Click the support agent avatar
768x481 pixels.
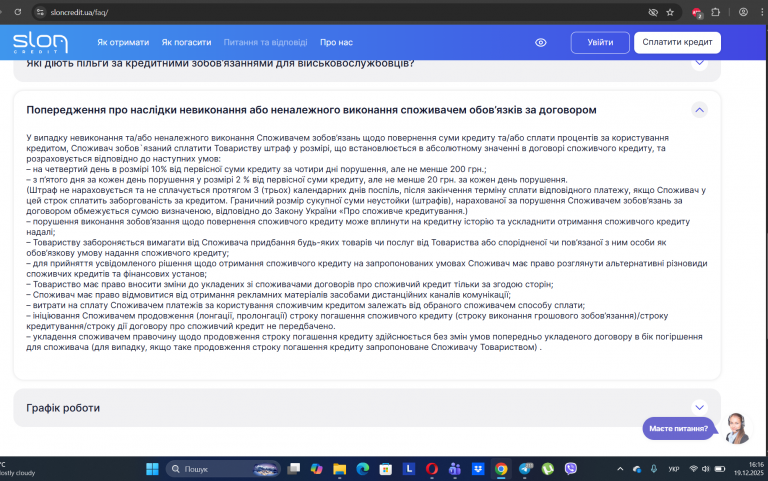pyautogui.click(x=737, y=428)
